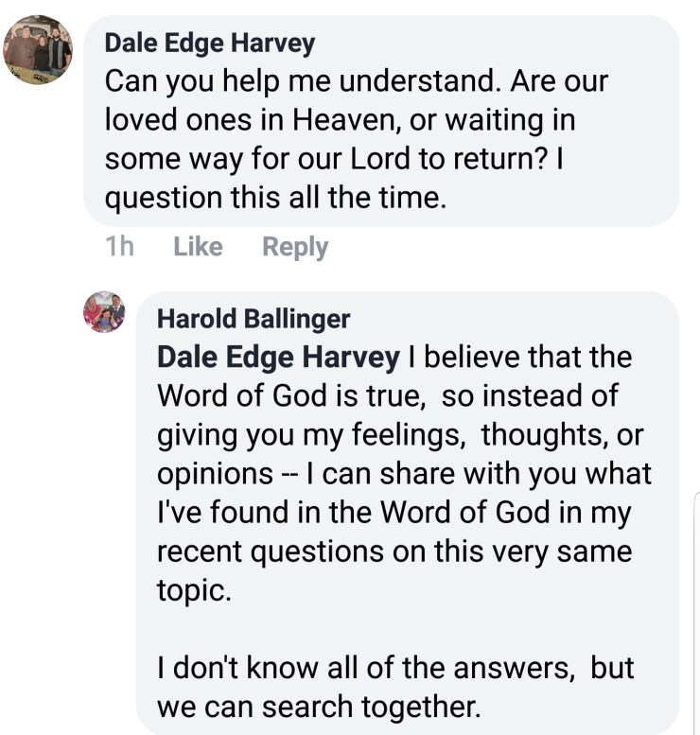Click the thin scrollbar at the right edge
The image size is (700, 735).
point(696,615)
